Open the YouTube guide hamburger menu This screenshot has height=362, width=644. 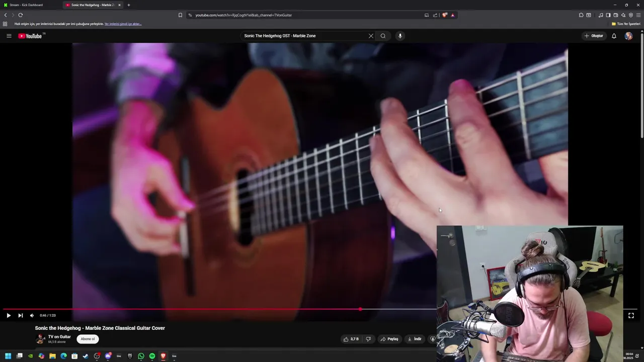9,36
